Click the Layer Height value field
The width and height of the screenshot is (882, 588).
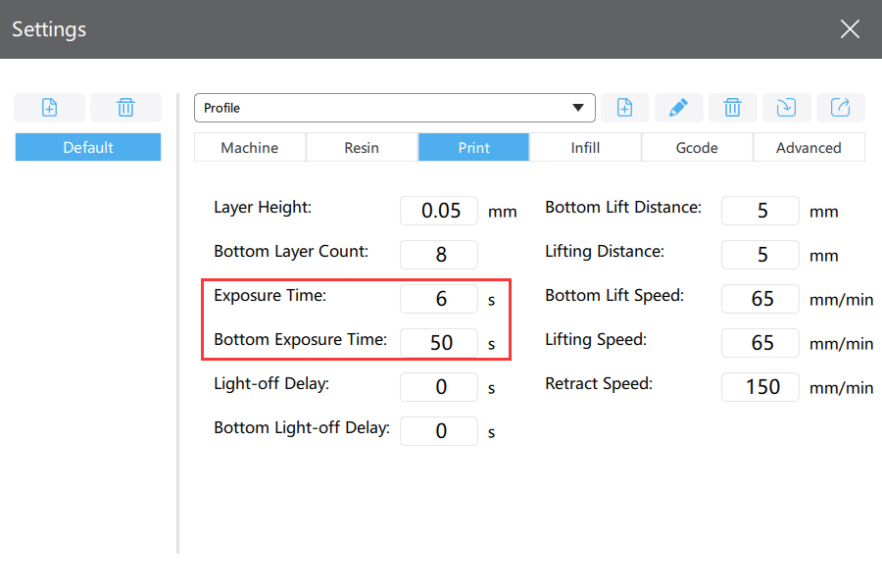439,211
